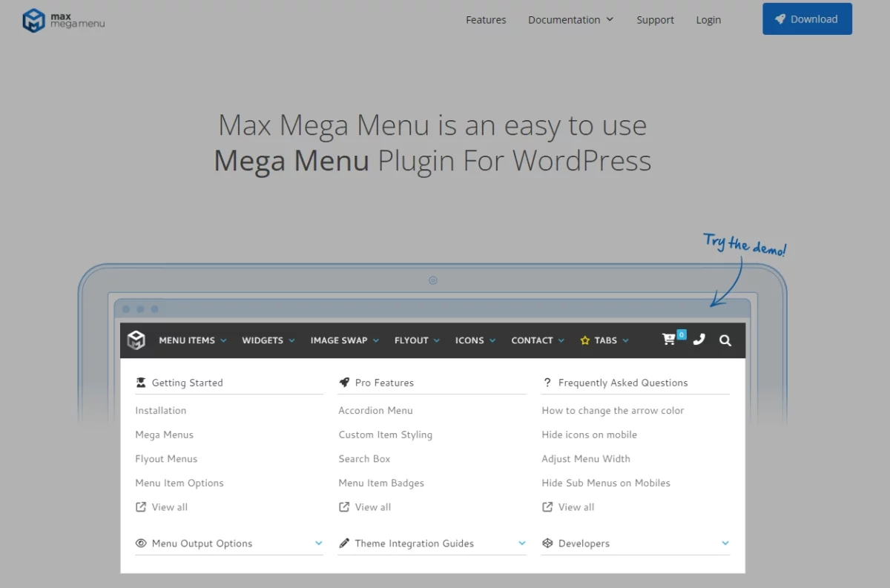
Task: Click View all under Pro Features
Action: 373,507
